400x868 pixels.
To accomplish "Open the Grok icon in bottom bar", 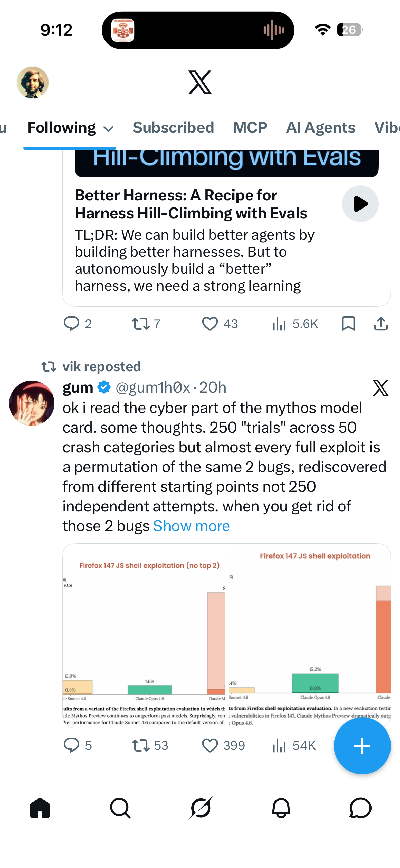I will [201, 808].
